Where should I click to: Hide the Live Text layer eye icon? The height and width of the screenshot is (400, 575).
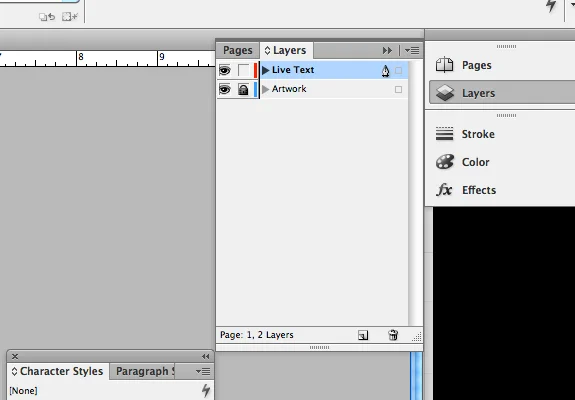pos(224,70)
